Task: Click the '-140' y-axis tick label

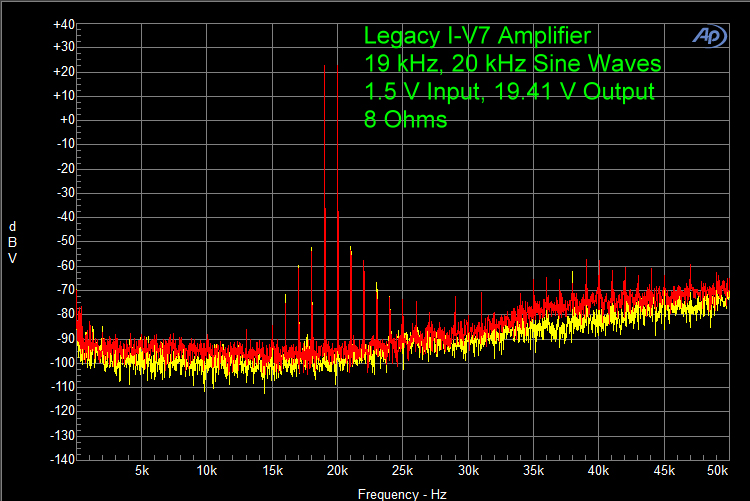Action: tap(62, 459)
